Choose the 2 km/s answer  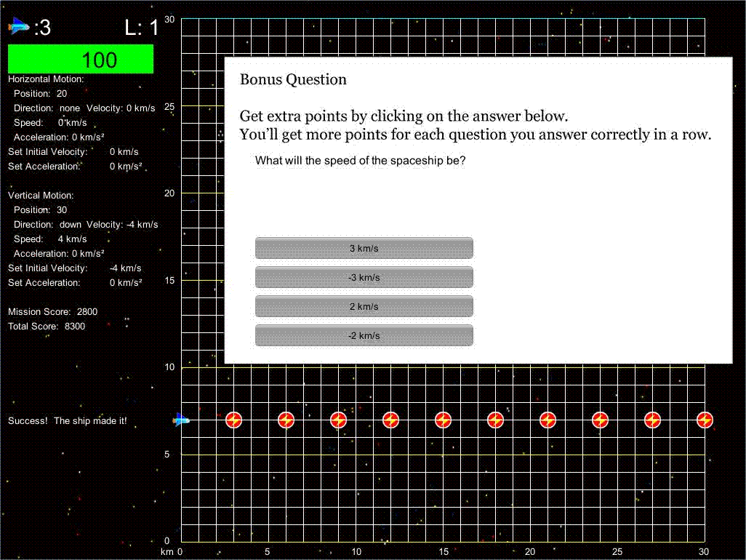(x=364, y=306)
